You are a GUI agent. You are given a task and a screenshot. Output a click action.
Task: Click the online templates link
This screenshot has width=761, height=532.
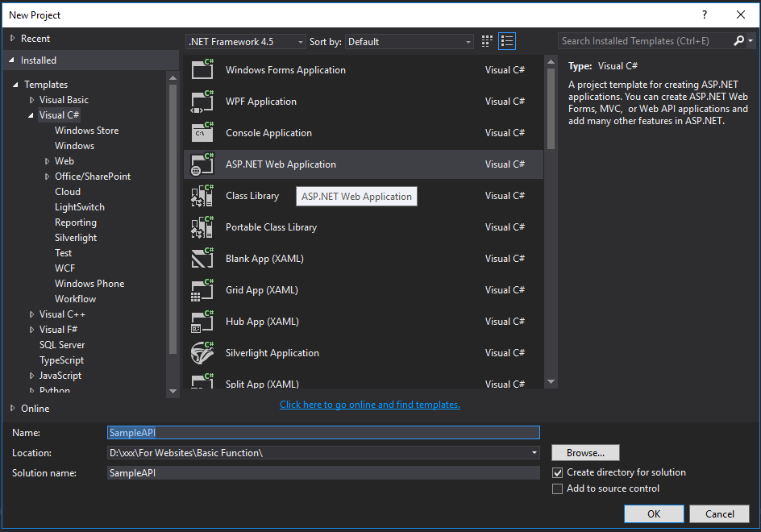(x=369, y=404)
